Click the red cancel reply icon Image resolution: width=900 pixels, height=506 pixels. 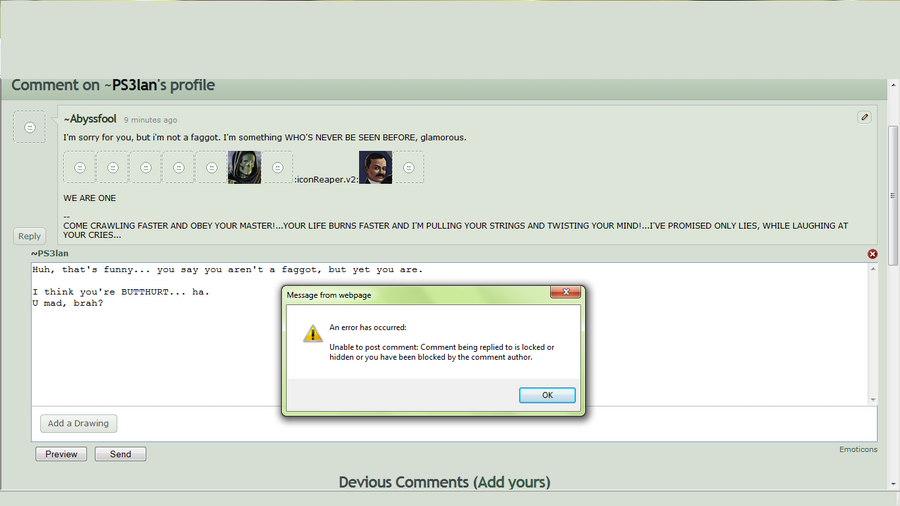[872, 254]
